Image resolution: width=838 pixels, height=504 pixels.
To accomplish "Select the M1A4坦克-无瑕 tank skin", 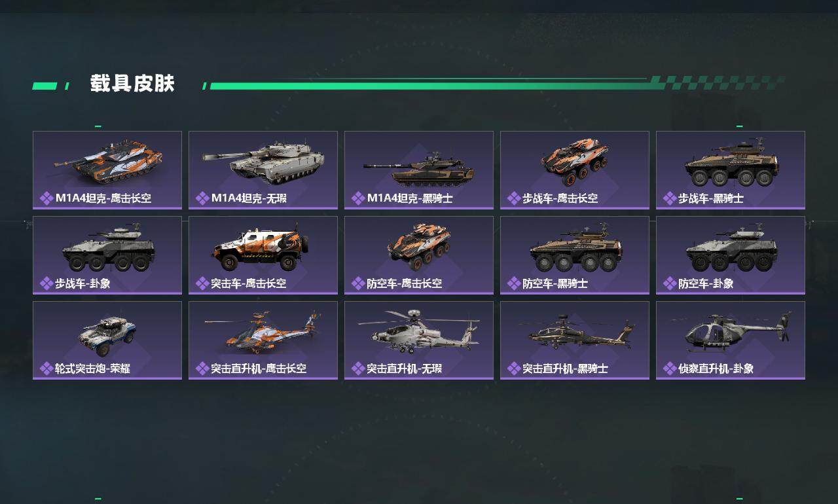I will pos(263,170).
